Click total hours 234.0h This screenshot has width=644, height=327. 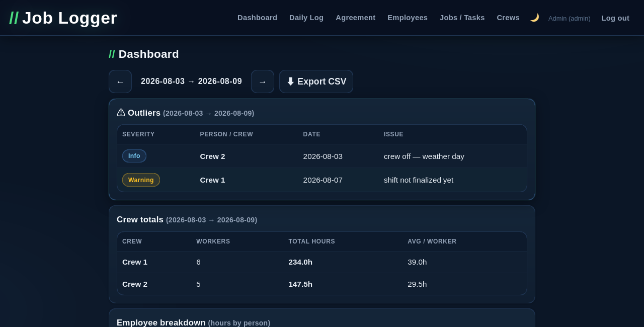tap(300, 262)
